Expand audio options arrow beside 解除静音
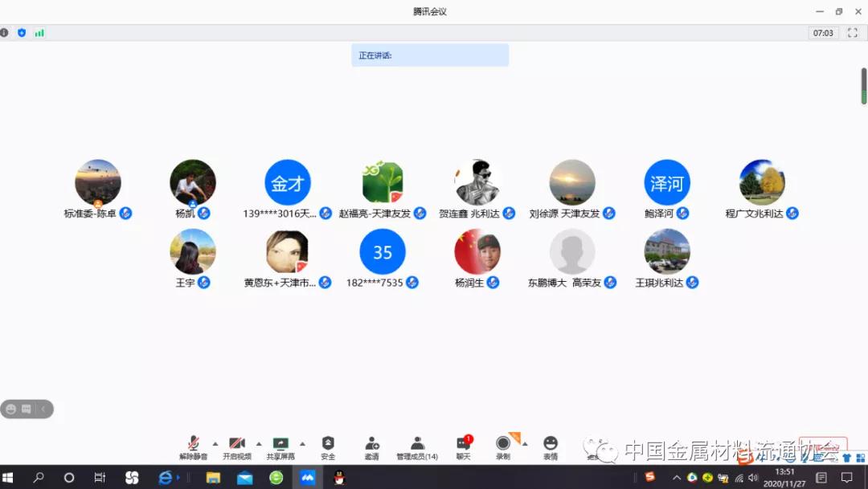The width and height of the screenshot is (868, 489). click(x=215, y=443)
